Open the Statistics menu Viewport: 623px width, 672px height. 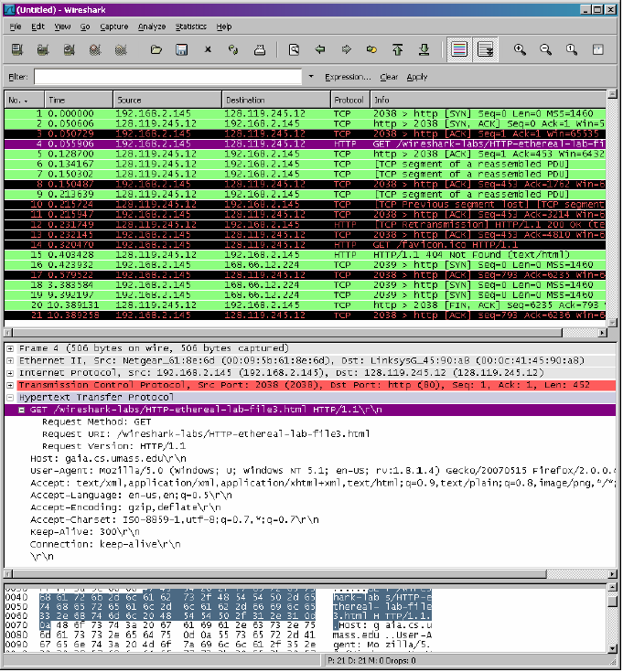[x=191, y=27]
